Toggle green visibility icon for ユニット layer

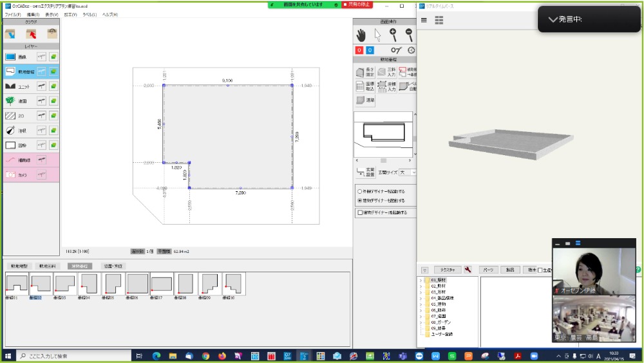[53, 86]
